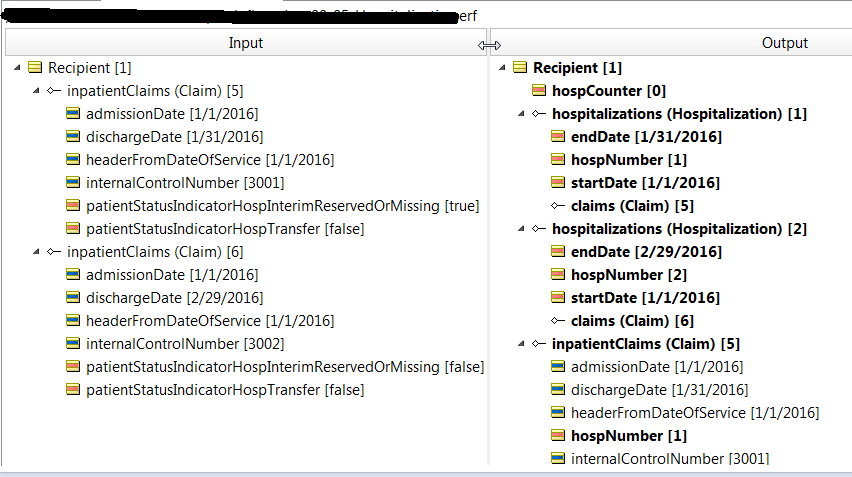The width and height of the screenshot is (852, 477).
Task: Click icon beside endDate [1/31/2016]
Action: click(x=558, y=136)
